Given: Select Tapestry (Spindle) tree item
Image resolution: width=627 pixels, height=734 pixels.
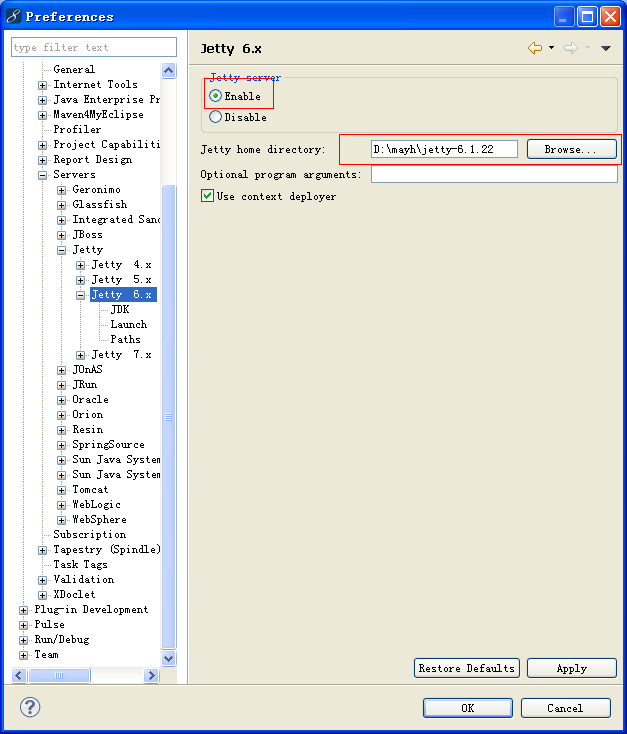Looking at the screenshot, I should (x=107, y=550).
